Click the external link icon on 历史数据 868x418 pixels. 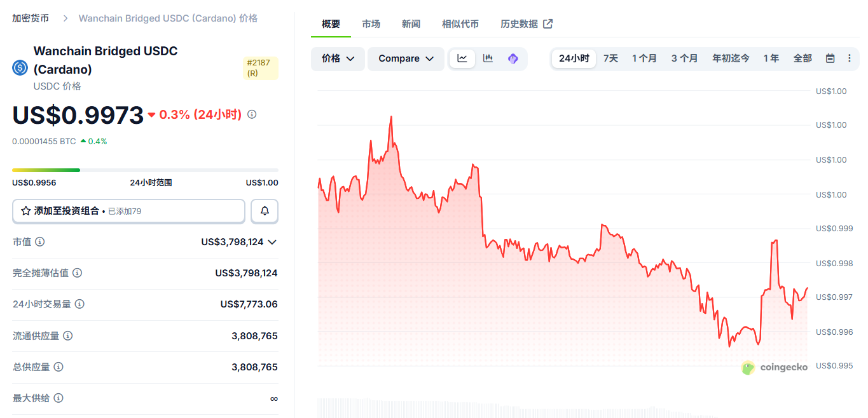[548, 24]
